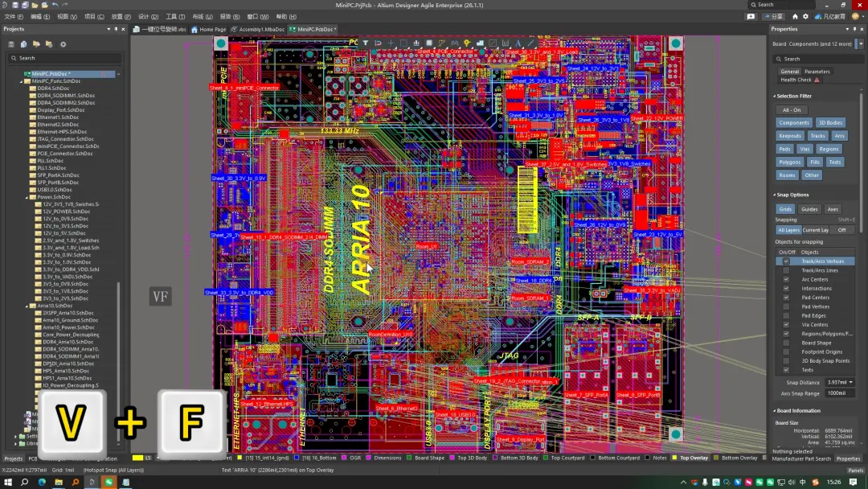Choose the rectangle selection tool icon
Screen dimensions: 868x489
(x=403, y=43)
